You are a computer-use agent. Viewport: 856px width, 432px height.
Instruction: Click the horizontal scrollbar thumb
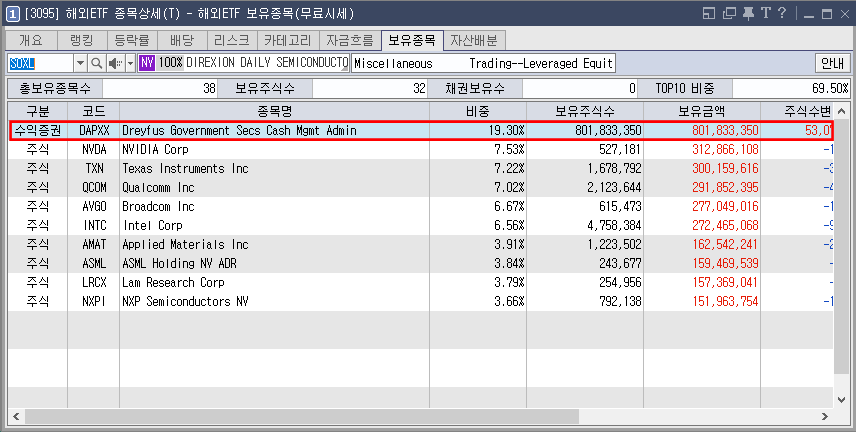[x=301, y=417]
